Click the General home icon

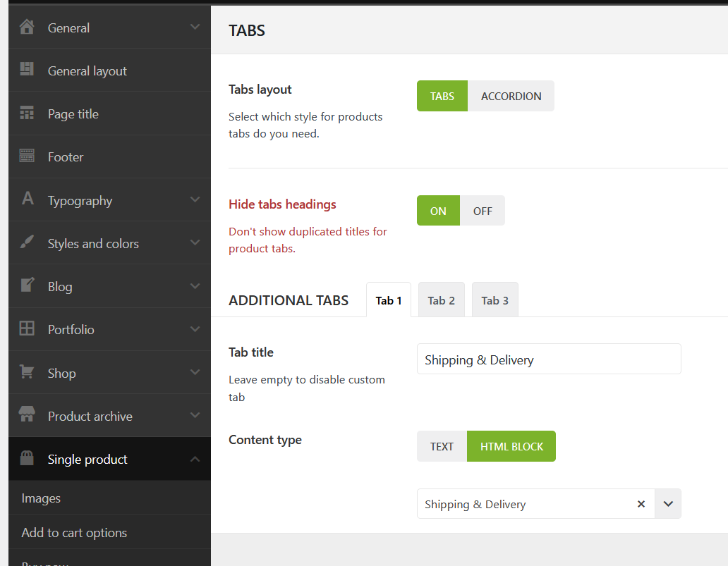(27, 27)
